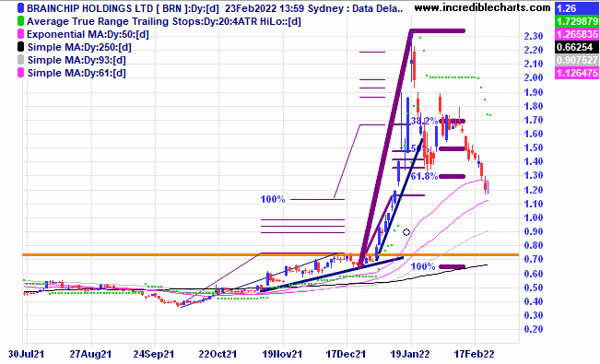Click the pink Exponential MA 50 legend swatch
The height and width of the screenshot is (364, 600).
pos(20,34)
